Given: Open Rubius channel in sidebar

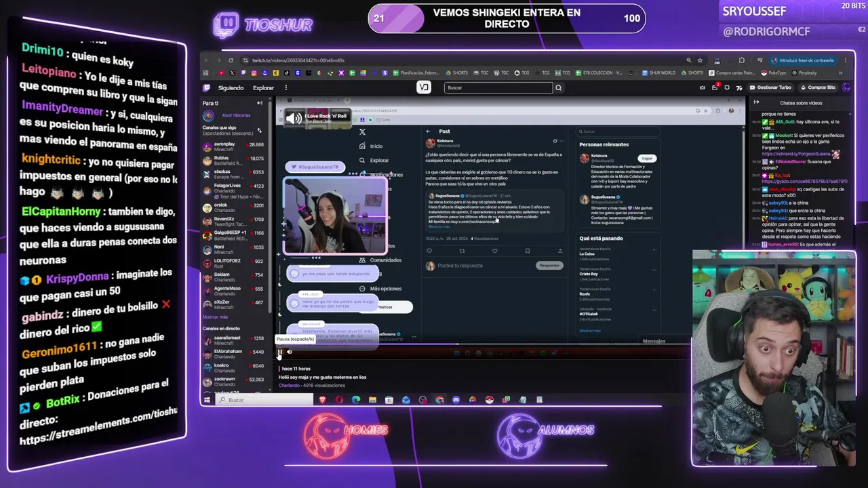Looking at the screenshot, I should [x=234, y=161].
